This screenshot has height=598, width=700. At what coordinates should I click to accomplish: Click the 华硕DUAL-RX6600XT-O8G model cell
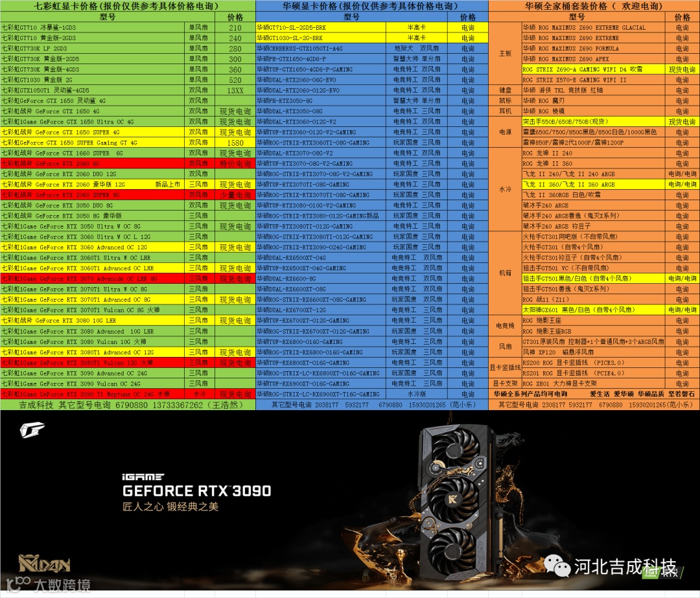[x=321, y=289]
